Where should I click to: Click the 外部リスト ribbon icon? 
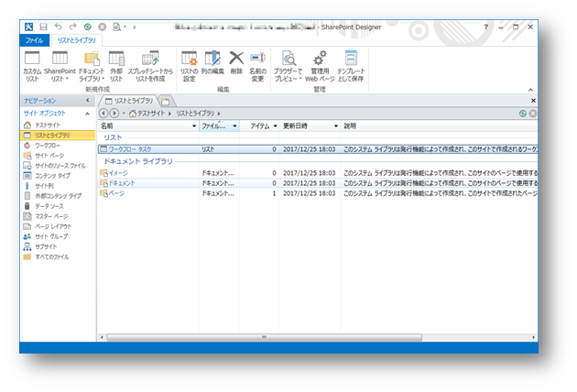[x=116, y=64]
